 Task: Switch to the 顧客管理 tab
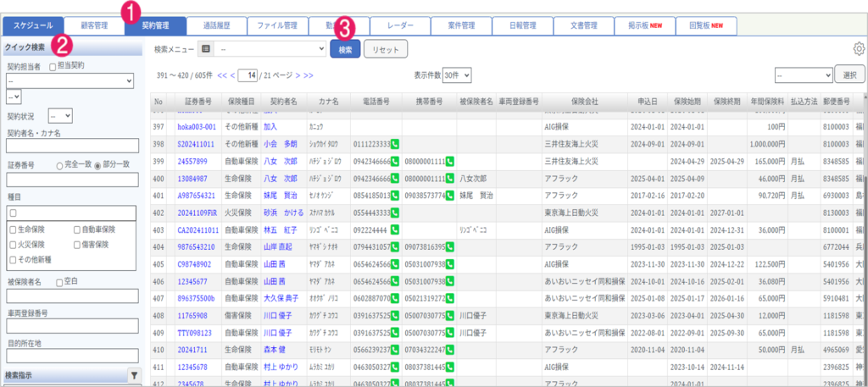point(94,25)
